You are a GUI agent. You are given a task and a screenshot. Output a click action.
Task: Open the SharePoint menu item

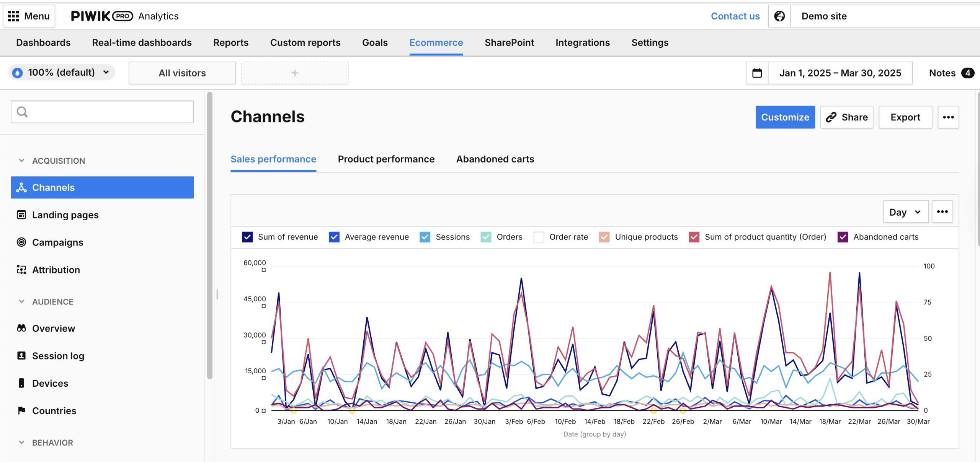509,42
